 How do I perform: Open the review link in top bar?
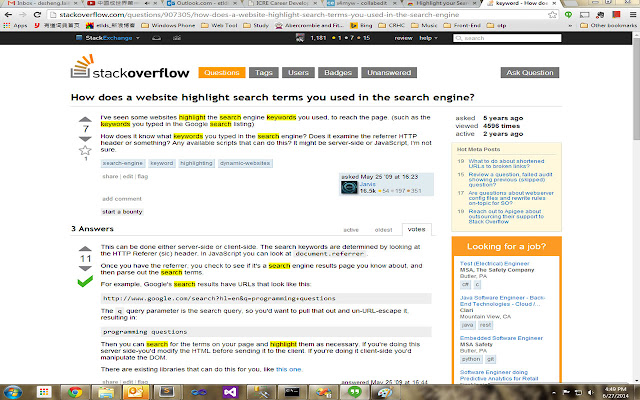tap(403, 38)
